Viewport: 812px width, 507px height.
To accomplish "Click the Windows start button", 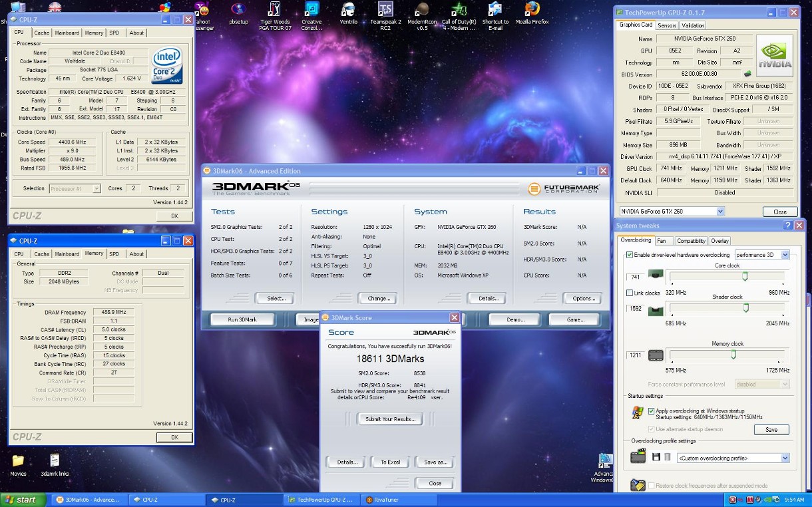I will 23,500.
